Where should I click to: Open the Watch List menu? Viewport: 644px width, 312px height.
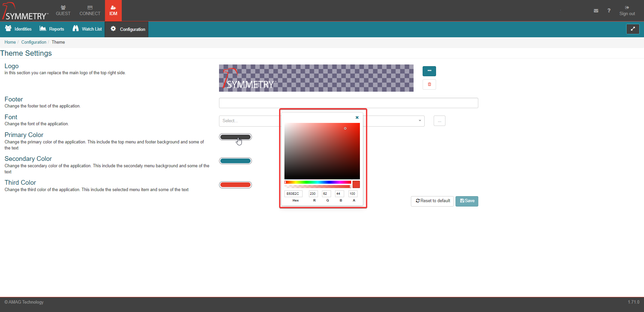click(x=87, y=29)
